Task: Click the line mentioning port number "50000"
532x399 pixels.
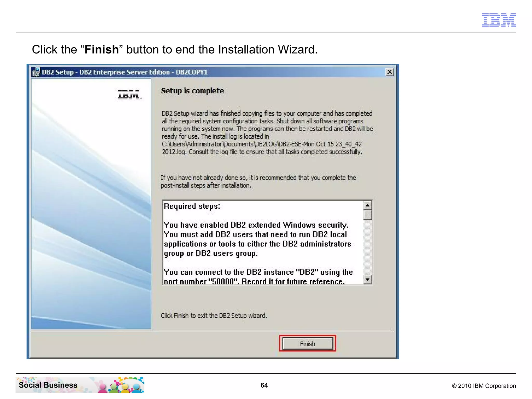Action: (x=254, y=281)
